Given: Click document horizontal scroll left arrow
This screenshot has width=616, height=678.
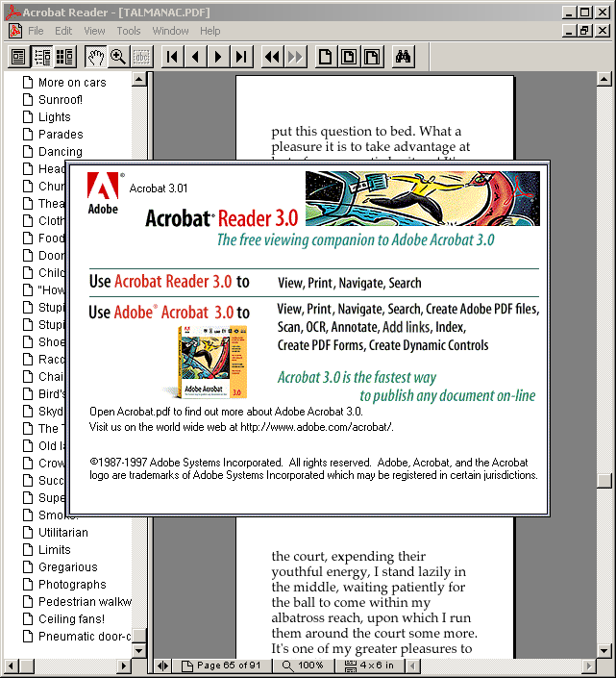Looking at the screenshot, I should 413,665.
